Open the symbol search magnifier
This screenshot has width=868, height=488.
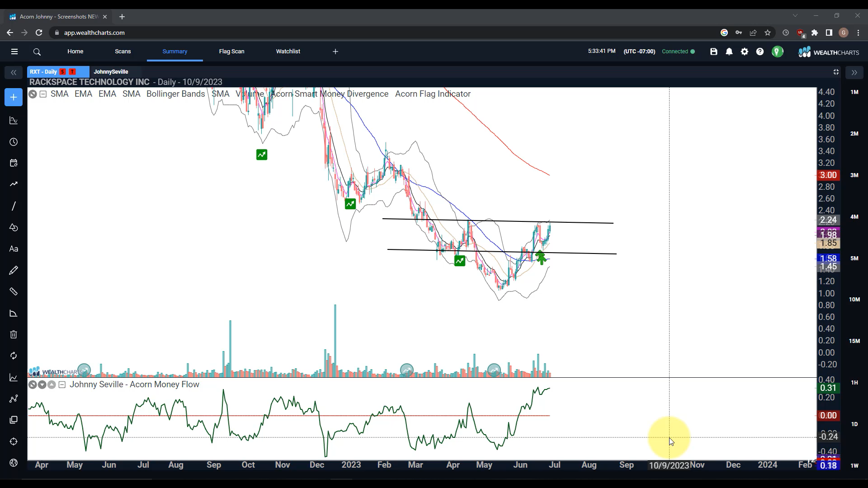point(37,52)
